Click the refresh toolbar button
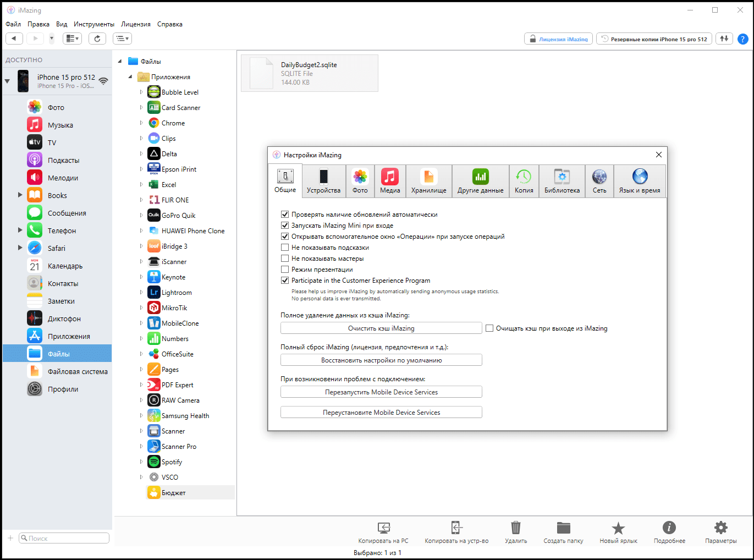This screenshot has width=754, height=560. [97, 39]
